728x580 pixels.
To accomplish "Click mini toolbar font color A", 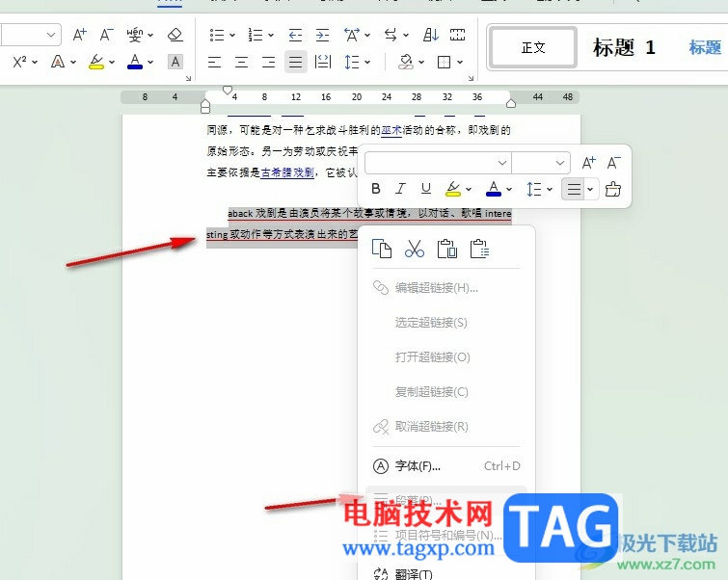I will (494, 189).
